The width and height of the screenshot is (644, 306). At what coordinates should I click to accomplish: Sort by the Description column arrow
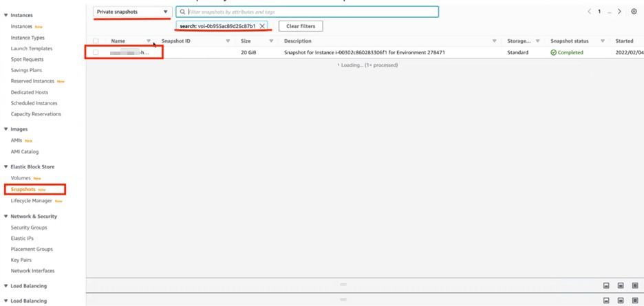[499, 41]
